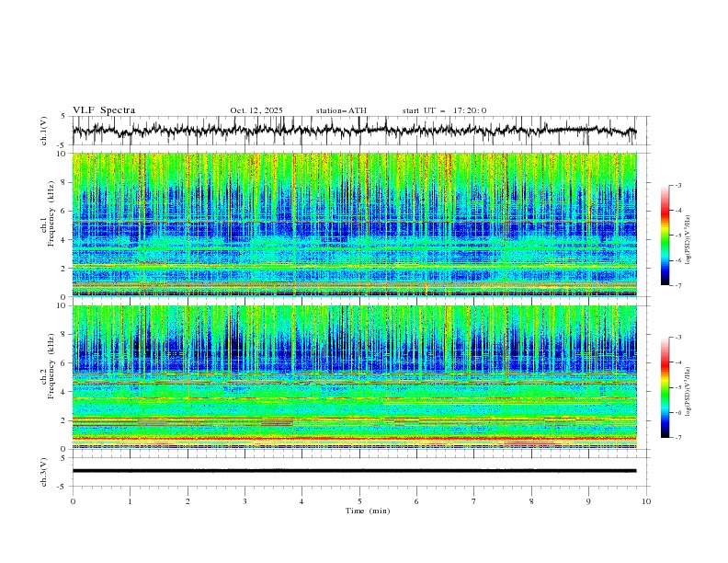Select the "ch.1(V)" waveform axis label
The image size is (728, 563).
(x=44, y=131)
